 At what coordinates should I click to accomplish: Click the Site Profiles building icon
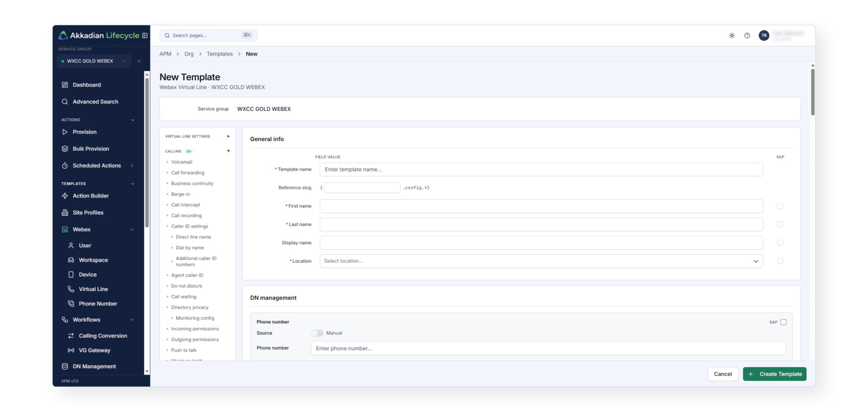pyautogui.click(x=65, y=212)
